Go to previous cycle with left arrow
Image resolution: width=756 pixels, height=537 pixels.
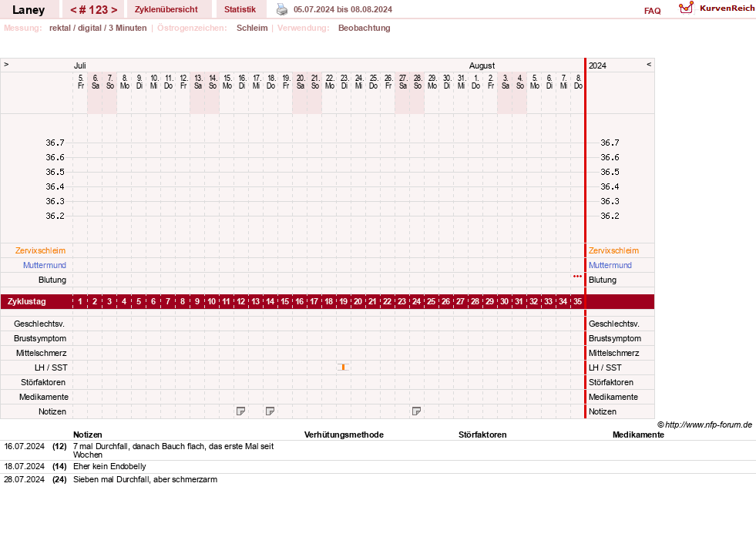click(x=73, y=10)
